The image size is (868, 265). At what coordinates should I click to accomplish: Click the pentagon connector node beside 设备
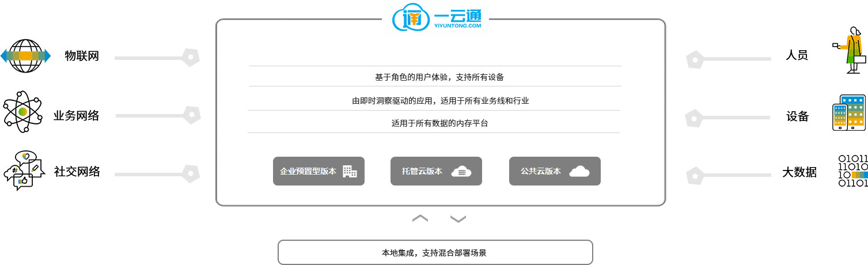click(694, 118)
